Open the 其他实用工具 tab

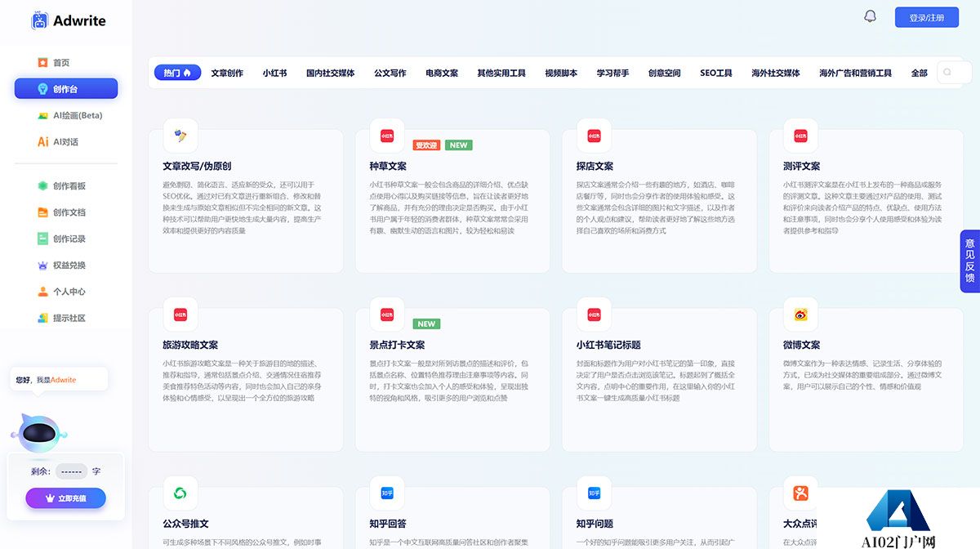(501, 73)
